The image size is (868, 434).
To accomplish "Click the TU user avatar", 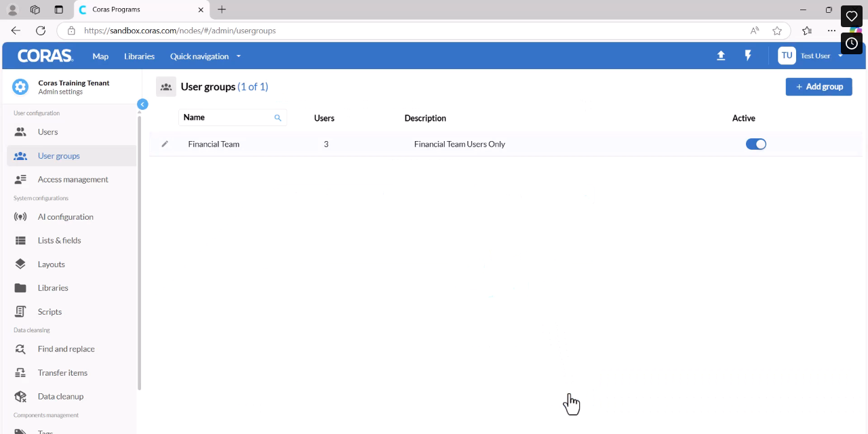I will pyautogui.click(x=787, y=56).
